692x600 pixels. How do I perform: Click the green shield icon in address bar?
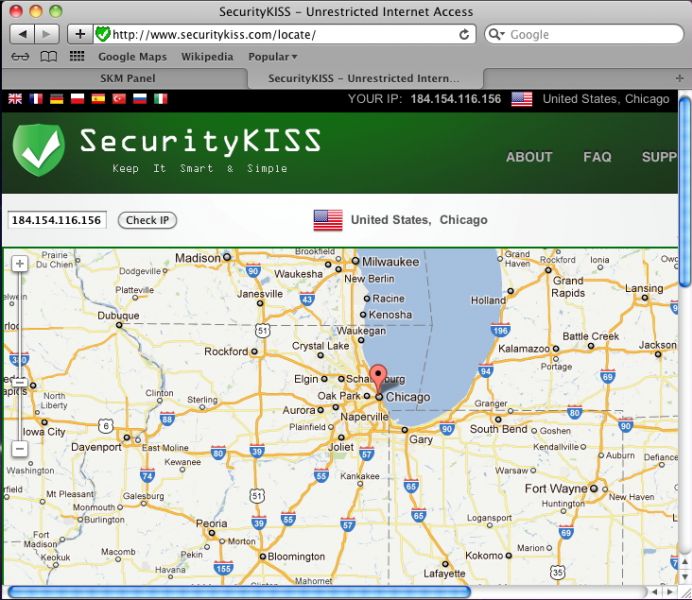click(102, 34)
